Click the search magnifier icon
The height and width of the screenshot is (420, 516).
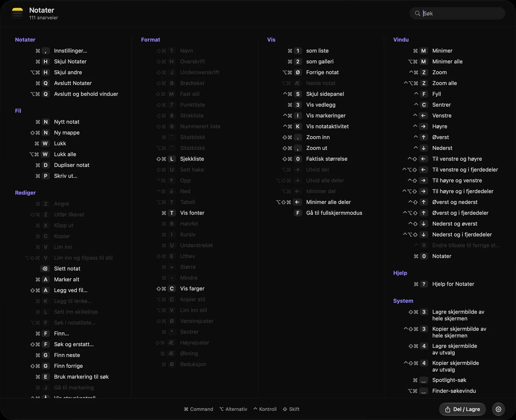coord(417,13)
